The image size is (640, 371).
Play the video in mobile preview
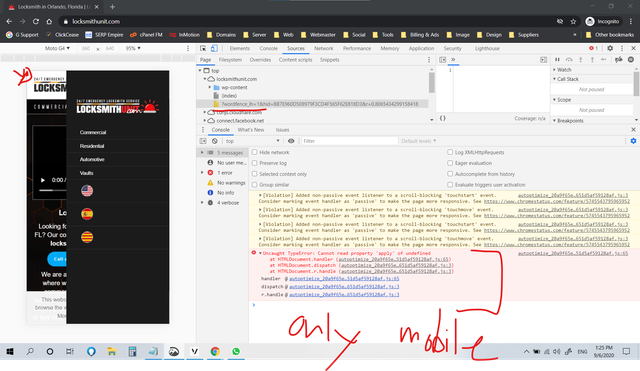pyautogui.click(x=43, y=180)
